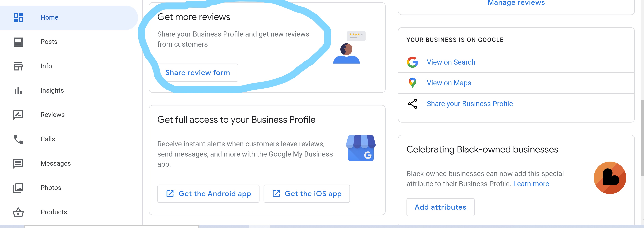Image resolution: width=644 pixels, height=228 pixels.
Task: Open Posts via its sidebar icon
Action: coord(18,42)
